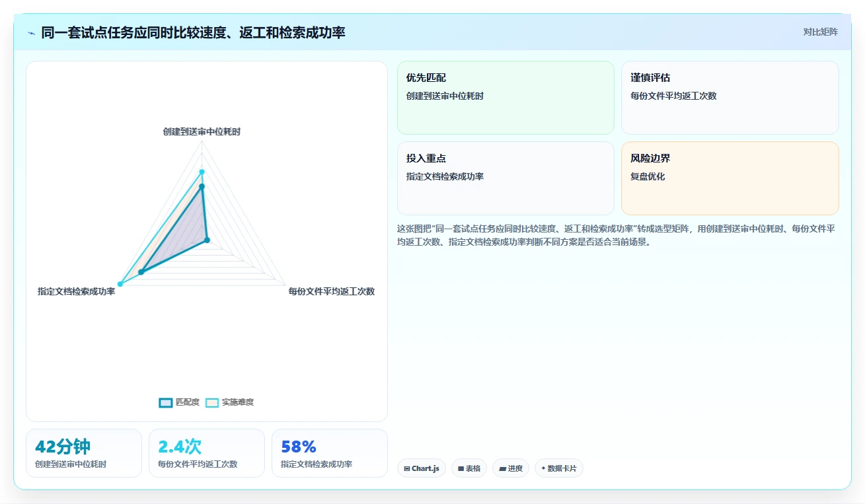The image size is (865, 504).
Task: Click the 2.4次 stat card
Action: pyautogui.click(x=207, y=453)
